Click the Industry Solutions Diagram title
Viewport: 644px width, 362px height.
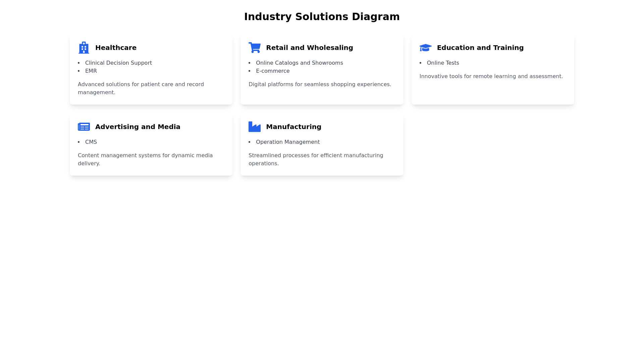(x=322, y=17)
